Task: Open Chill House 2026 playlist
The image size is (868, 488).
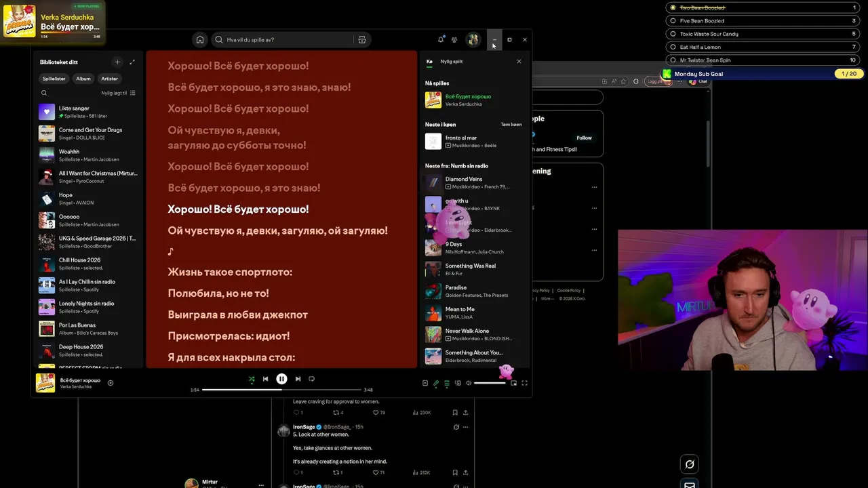Action: (x=88, y=264)
